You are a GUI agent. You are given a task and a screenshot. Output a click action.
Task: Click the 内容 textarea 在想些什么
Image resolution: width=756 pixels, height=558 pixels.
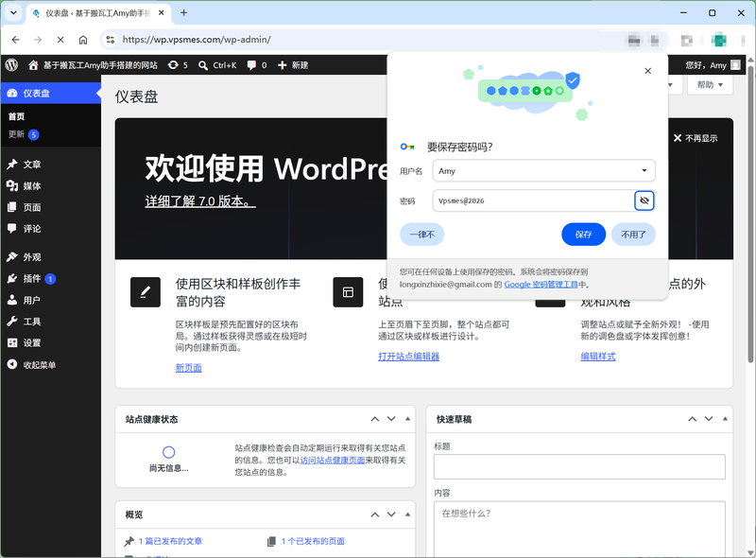[x=579, y=530]
